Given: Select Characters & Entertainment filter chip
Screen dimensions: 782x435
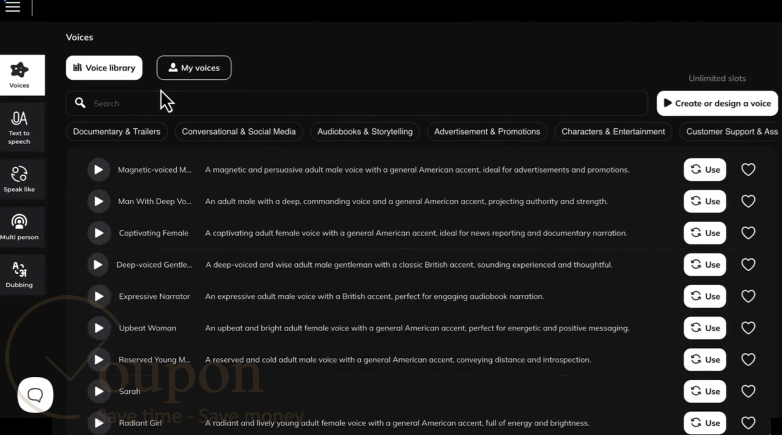Looking at the screenshot, I should (x=613, y=132).
